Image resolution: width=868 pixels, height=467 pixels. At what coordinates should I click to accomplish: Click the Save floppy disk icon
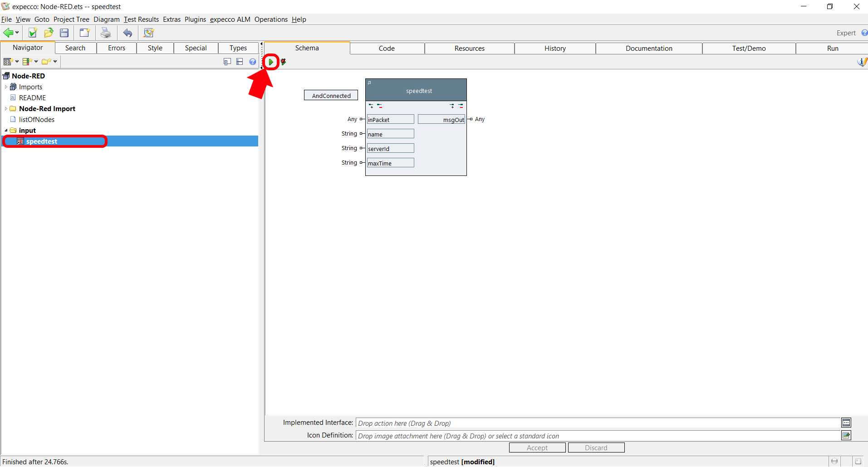point(64,33)
